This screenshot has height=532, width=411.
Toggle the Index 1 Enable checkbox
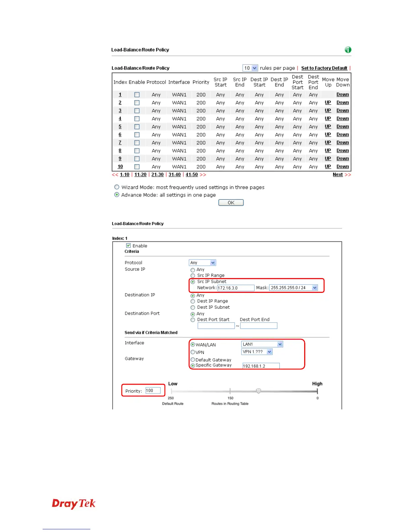[x=128, y=246]
